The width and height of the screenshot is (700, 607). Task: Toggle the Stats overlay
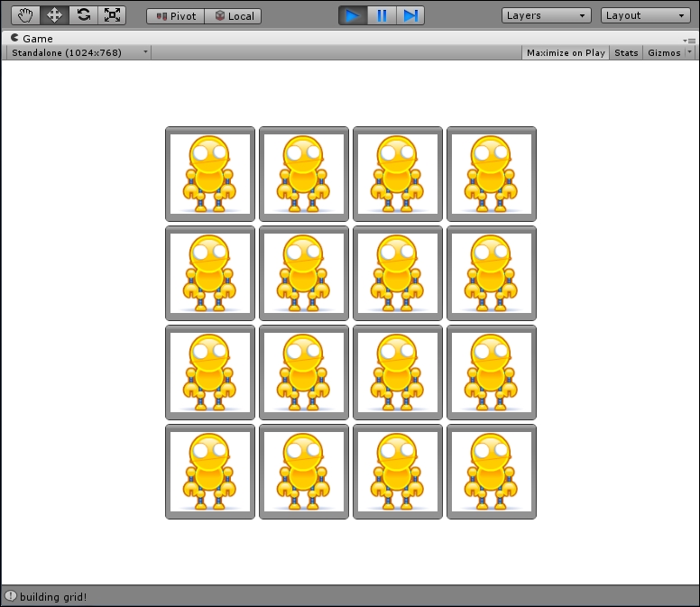(626, 52)
